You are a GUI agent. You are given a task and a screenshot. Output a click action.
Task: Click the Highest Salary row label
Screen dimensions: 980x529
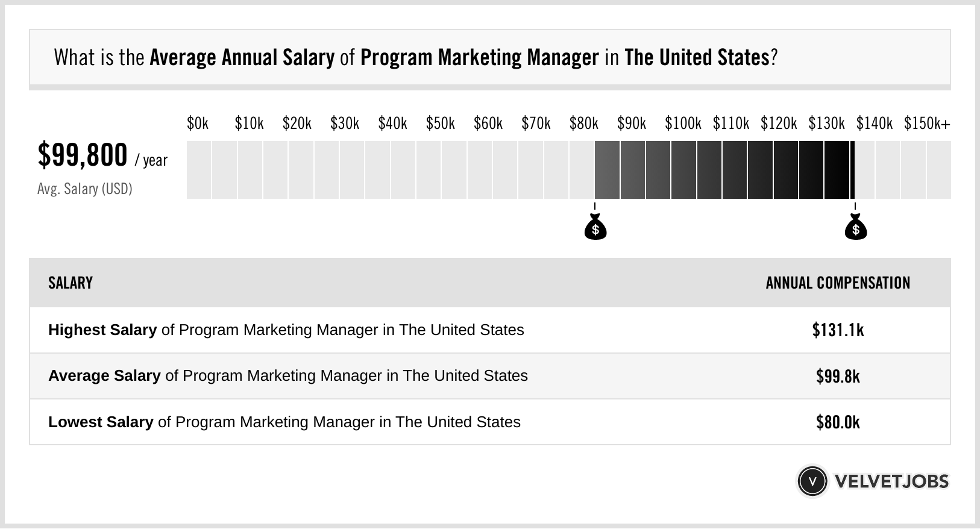point(286,330)
